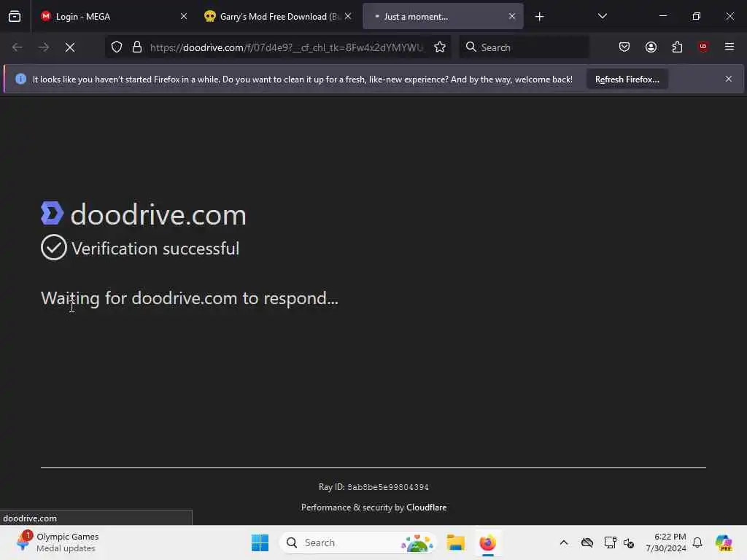Click the notification bar info icon
Screen dimensions: 747x560
(21, 79)
